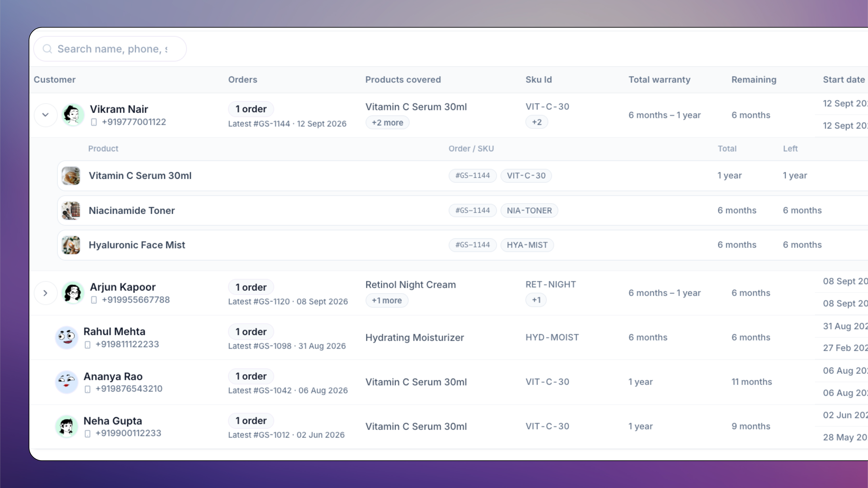This screenshot has height=488, width=868.
Task: Click #GS-1144 tag in Niacinamide Toner row
Action: tap(472, 211)
